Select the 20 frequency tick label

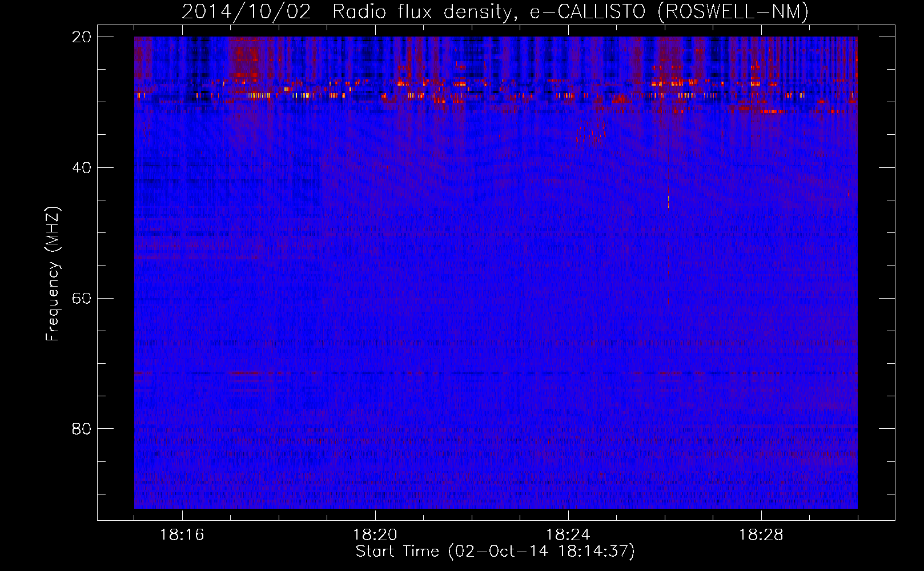[82, 37]
